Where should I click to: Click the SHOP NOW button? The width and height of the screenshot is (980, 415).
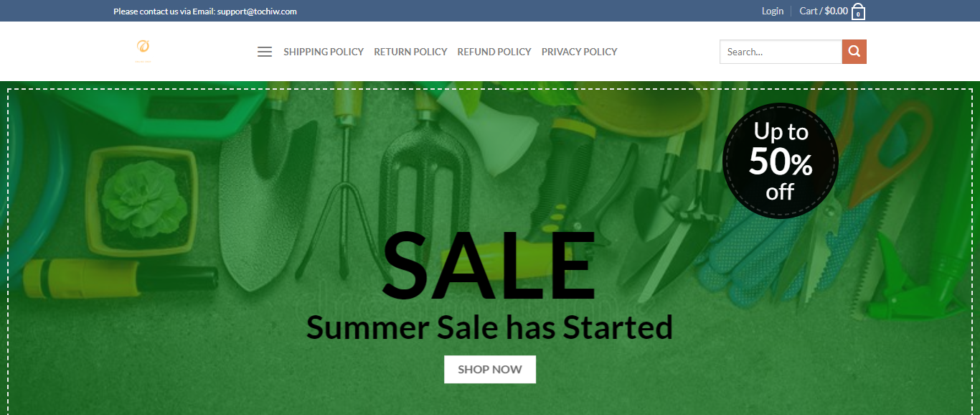490,369
